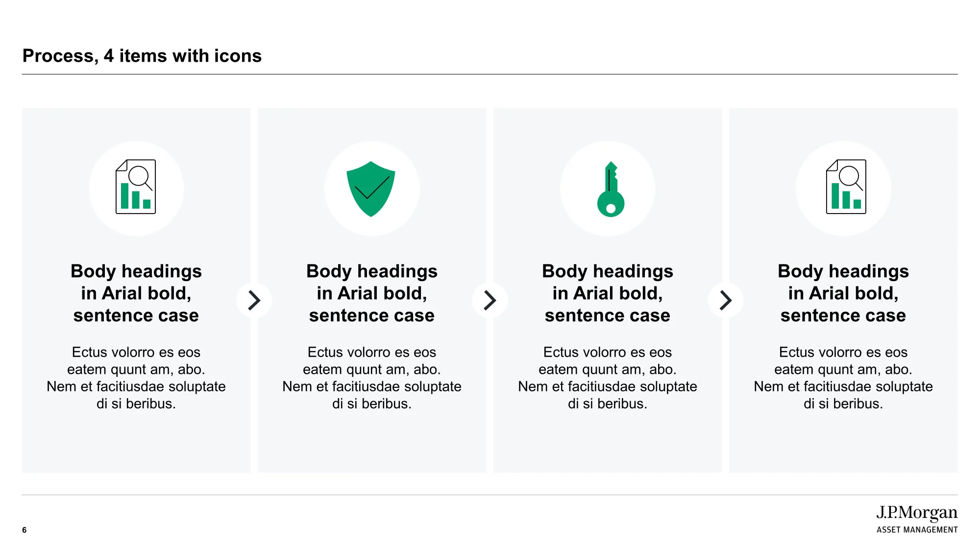Select the body paragraph under the key card
This screenshot has width=980, height=551.
[608, 378]
